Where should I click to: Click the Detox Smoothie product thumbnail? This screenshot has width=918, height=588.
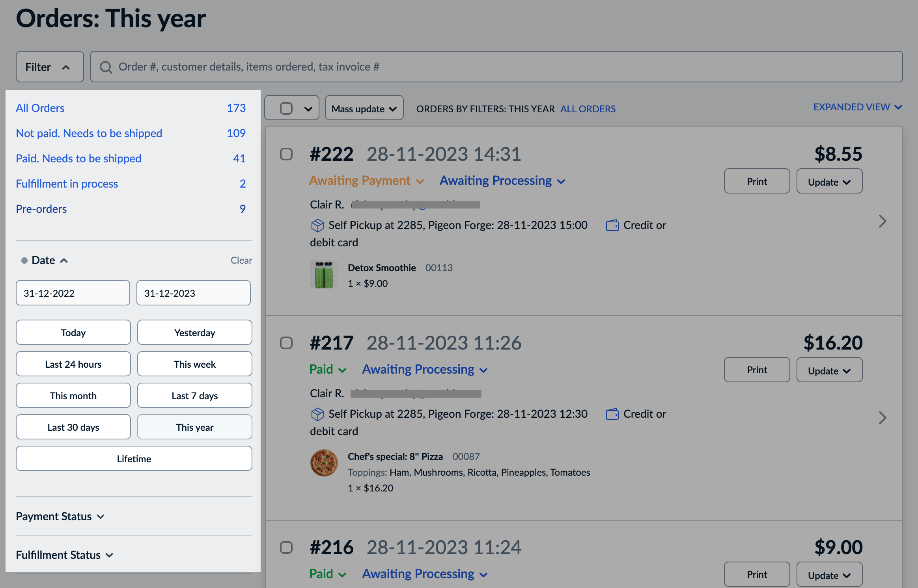[x=324, y=275]
